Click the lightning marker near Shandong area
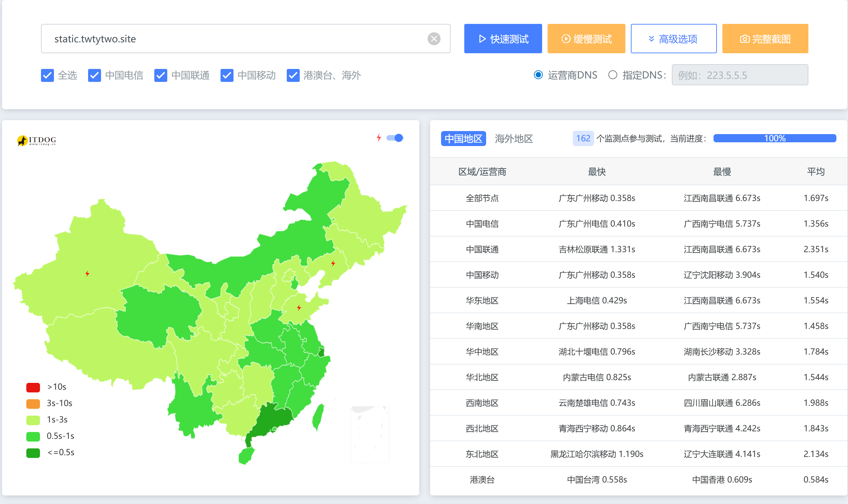Image resolution: width=848 pixels, height=504 pixels. tap(299, 307)
